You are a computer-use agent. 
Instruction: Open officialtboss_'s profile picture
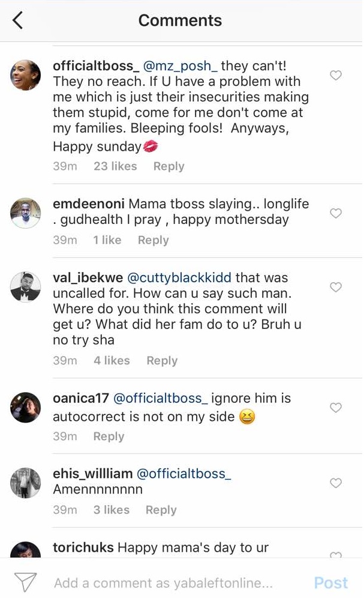[x=26, y=76]
